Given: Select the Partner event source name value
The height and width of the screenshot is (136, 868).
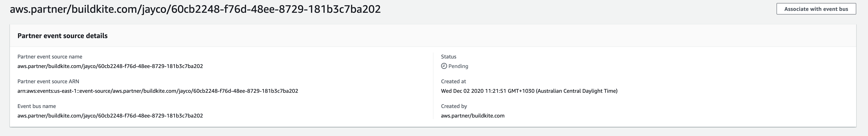Looking at the screenshot, I should coord(110,66).
